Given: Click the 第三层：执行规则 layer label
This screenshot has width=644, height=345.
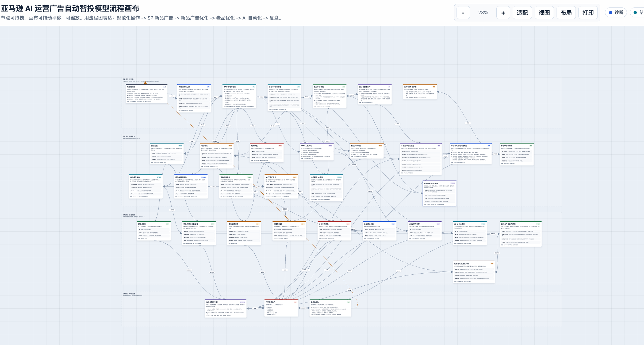Looking at the screenshot, I should [x=129, y=215].
